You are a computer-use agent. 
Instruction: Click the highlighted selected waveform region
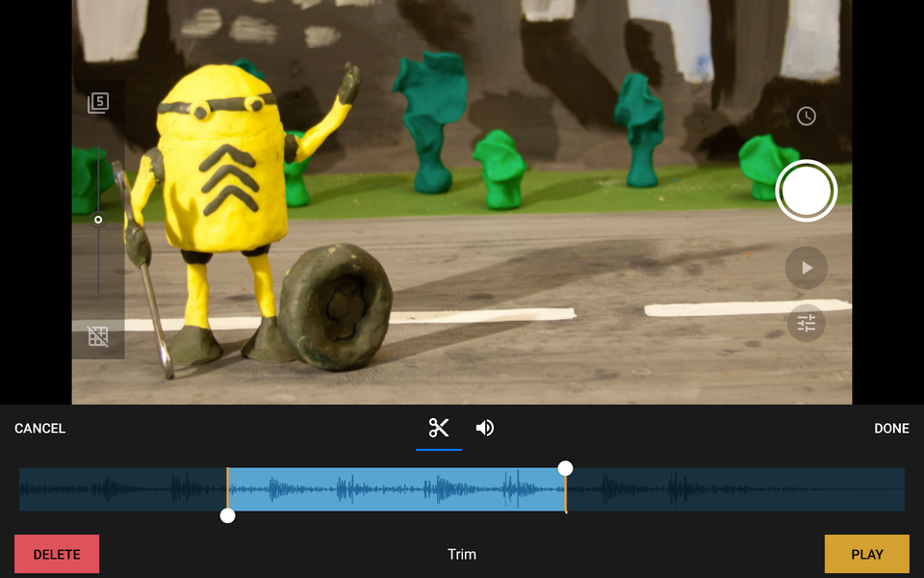(395, 489)
